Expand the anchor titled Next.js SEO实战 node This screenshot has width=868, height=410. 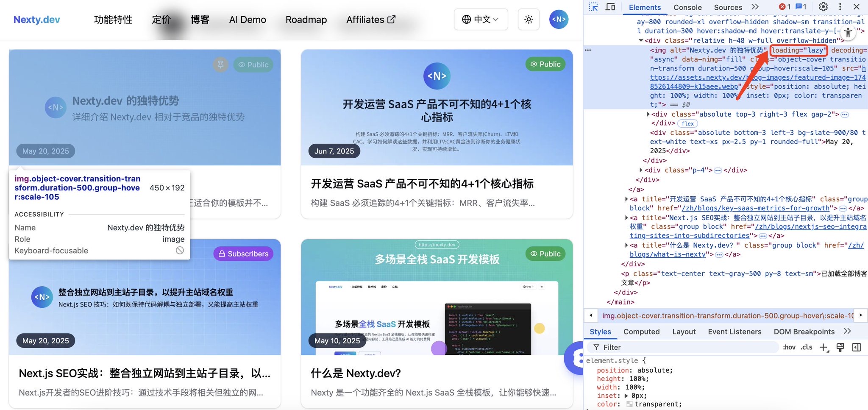[x=626, y=218]
